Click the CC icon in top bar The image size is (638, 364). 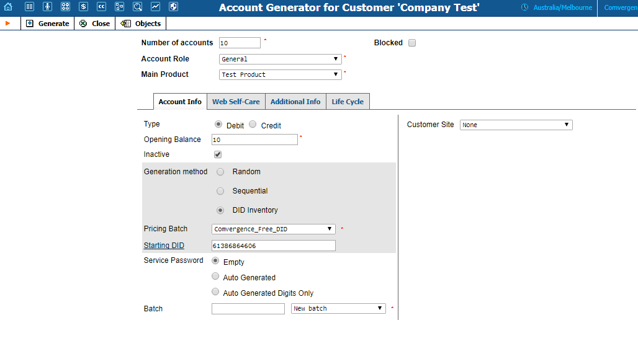click(101, 7)
